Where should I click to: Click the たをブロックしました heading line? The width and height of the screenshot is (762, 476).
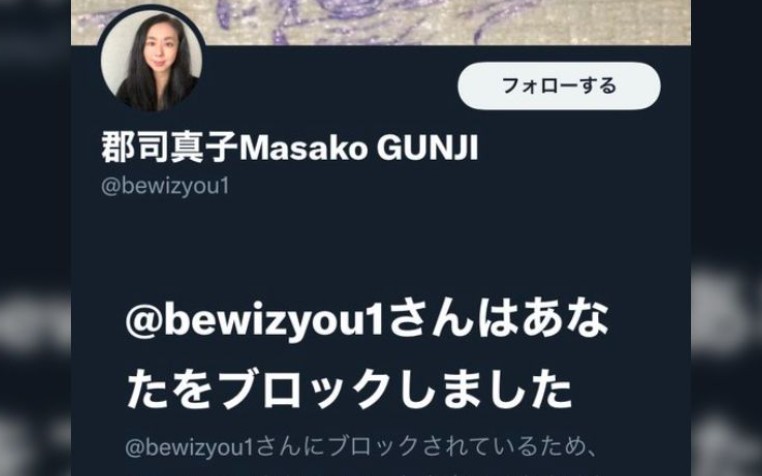click(349, 388)
